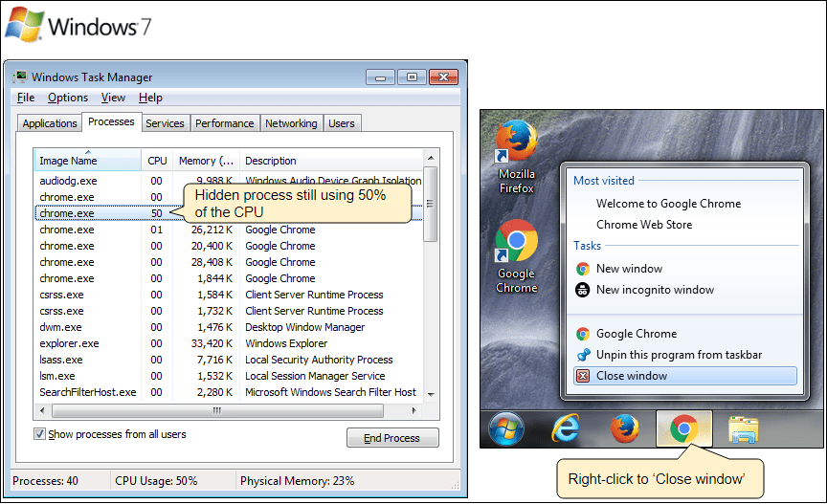
Task: Open Mozilla Firefox desktop shortcut icon
Action: pos(516,142)
